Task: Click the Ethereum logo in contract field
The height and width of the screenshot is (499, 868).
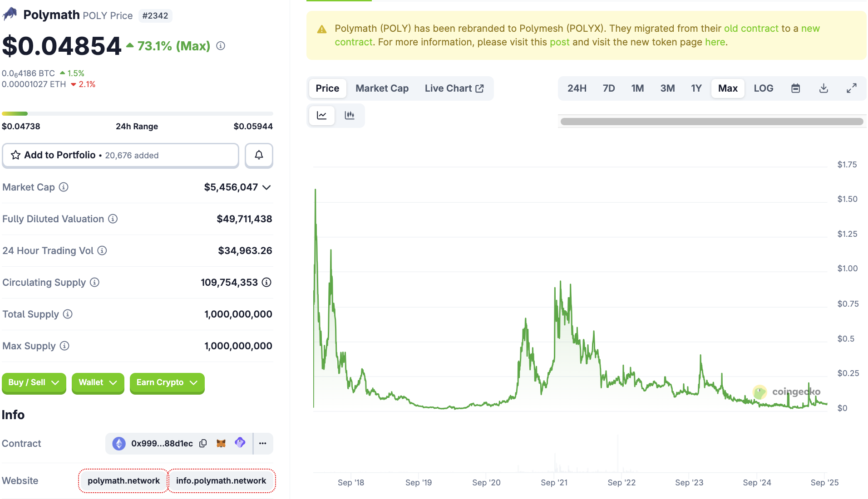Action: tap(119, 443)
